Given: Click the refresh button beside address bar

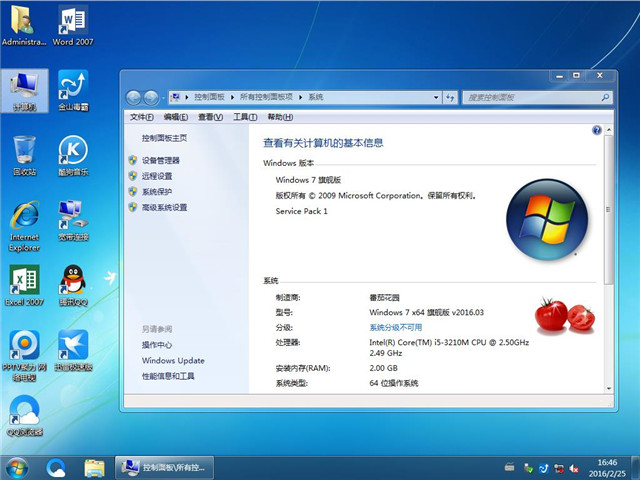Looking at the screenshot, I should 450,97.
